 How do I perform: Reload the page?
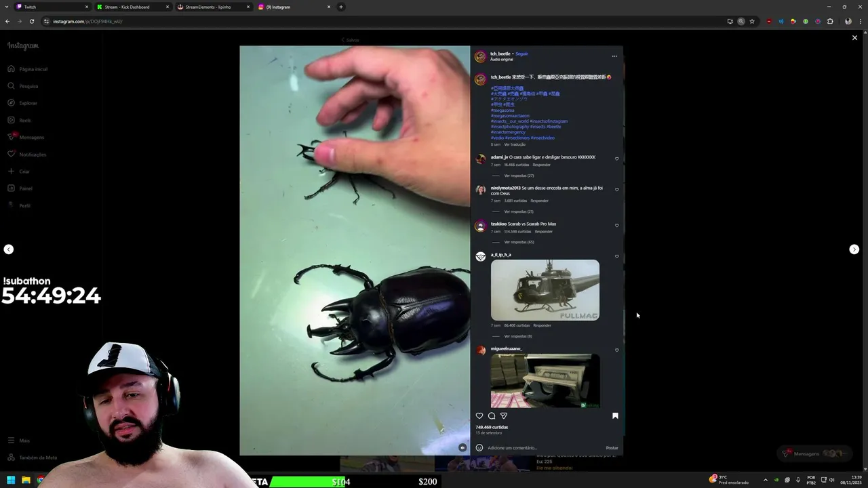click(31, 21)
